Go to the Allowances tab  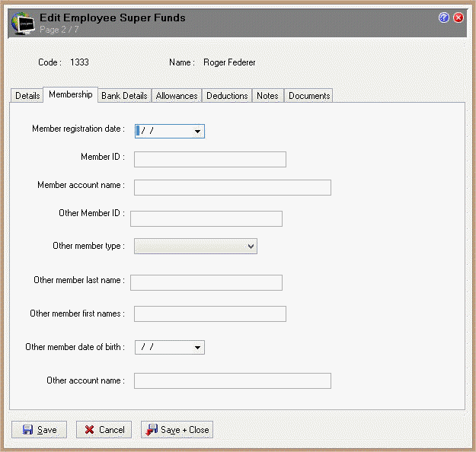point(177,96)
